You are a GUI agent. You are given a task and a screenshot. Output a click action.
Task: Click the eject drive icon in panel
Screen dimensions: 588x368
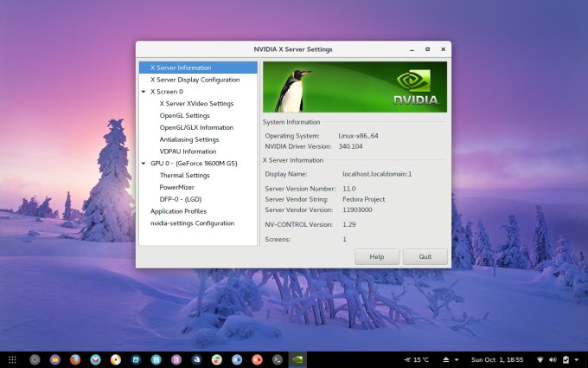446,359
